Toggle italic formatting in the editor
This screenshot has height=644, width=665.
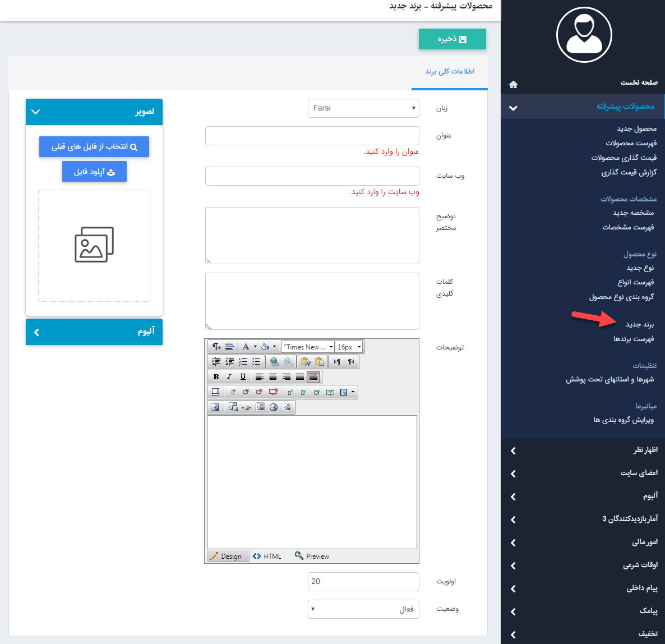[229, 377]
